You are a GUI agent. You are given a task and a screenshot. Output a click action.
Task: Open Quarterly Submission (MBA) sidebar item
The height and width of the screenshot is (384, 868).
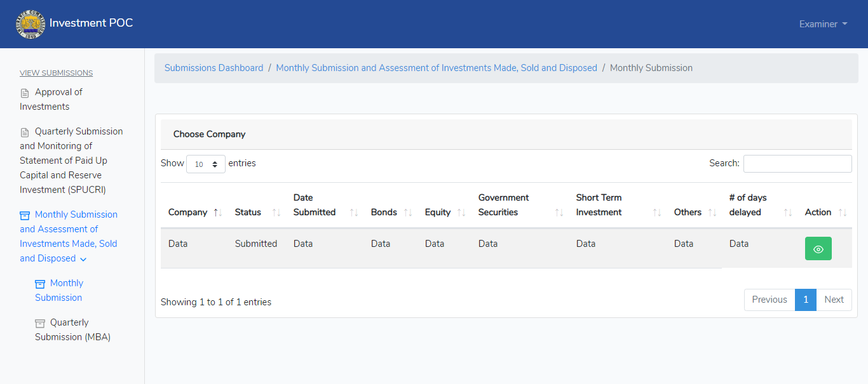click(72, 329)
